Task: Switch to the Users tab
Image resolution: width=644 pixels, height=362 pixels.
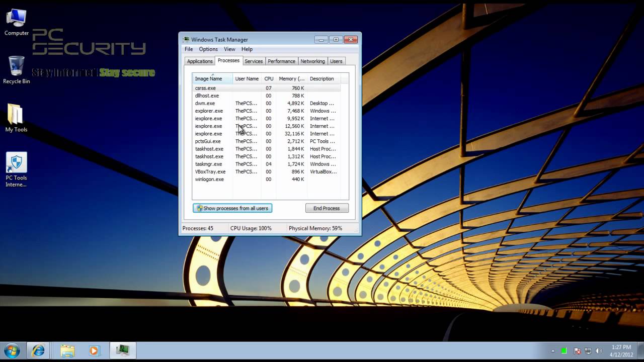Action: pos(336,61)
